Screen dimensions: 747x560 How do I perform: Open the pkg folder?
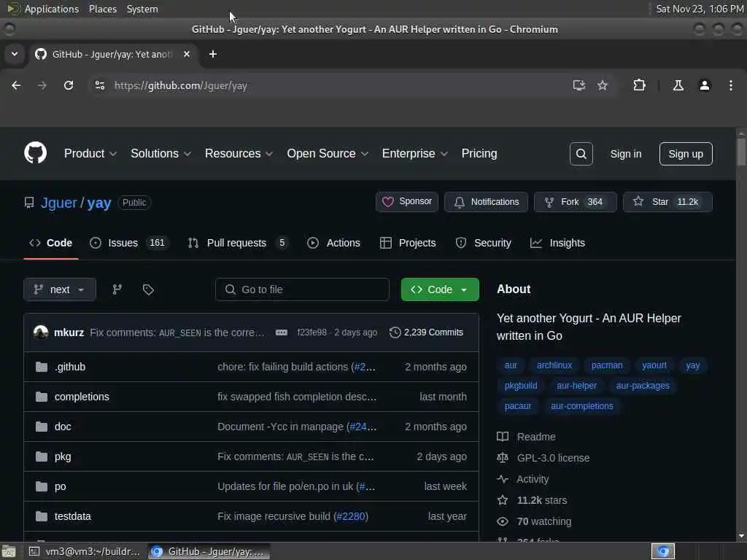[63, 456]
